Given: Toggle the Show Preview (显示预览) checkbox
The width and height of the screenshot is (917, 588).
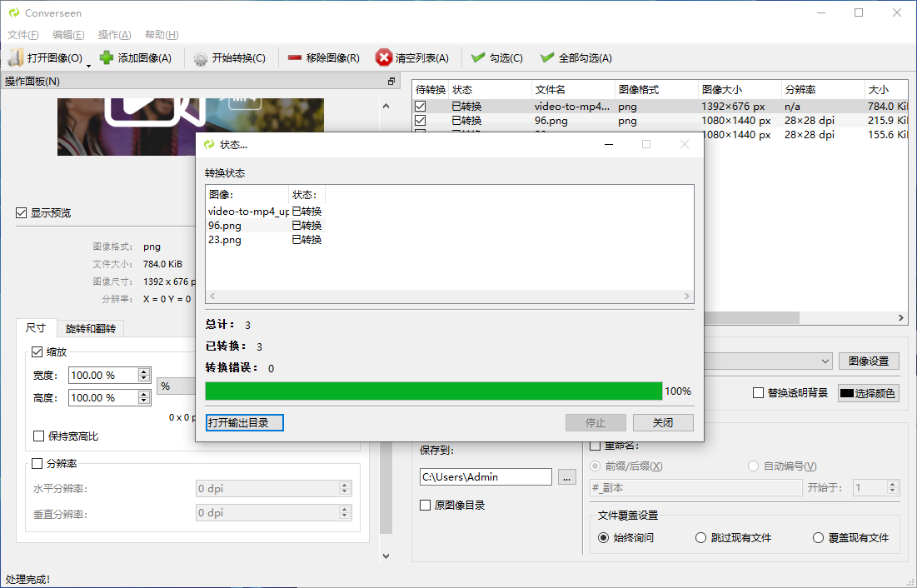Looking at the screenshot, I should click(x=22, y=213).
